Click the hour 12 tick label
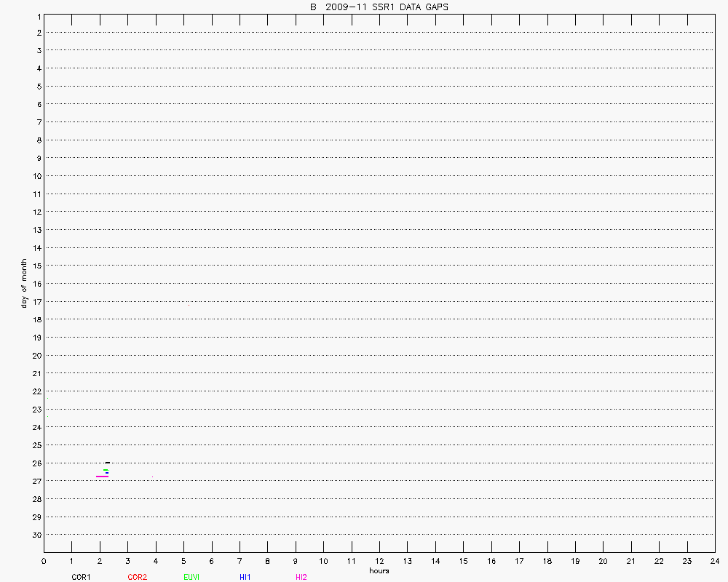The image size is (728, 582). pos(379,561)
